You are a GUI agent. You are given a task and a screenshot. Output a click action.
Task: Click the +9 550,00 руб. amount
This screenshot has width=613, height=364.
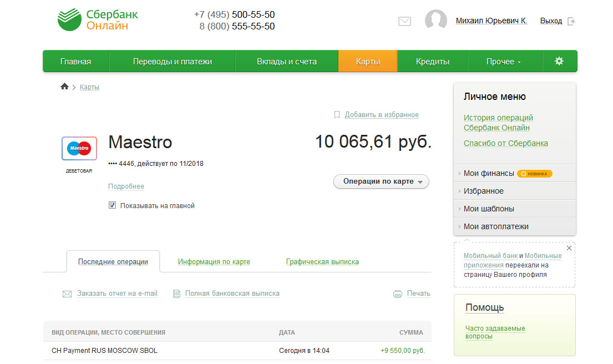(x=403, y=351)
